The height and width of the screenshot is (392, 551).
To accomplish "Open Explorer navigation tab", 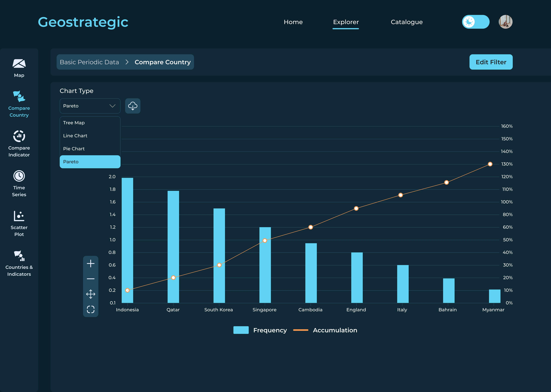I will (x=346, y=22).
